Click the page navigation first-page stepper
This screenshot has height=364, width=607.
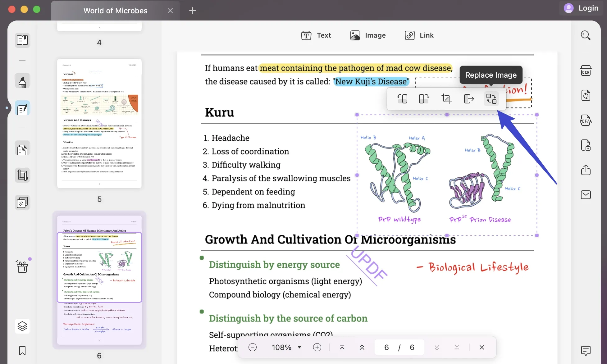(x=342, y=347)
